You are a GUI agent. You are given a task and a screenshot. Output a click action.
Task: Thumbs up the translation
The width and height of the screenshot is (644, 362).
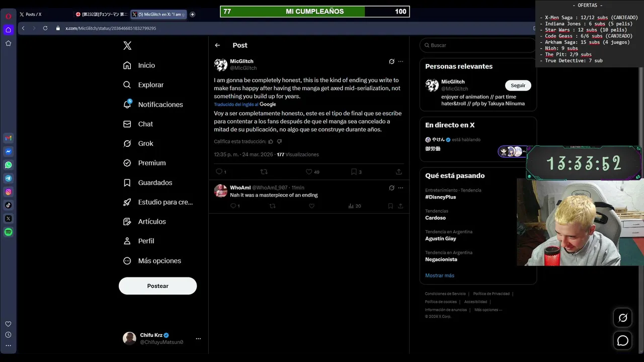coord(271,142)
